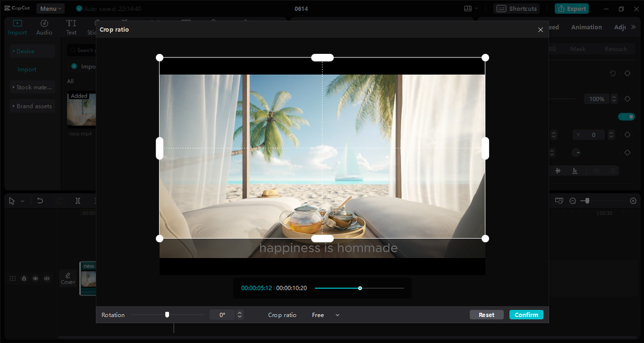Open the Crop ratio Free dropdown
The image size is (644, 343).
pos(325,314)
